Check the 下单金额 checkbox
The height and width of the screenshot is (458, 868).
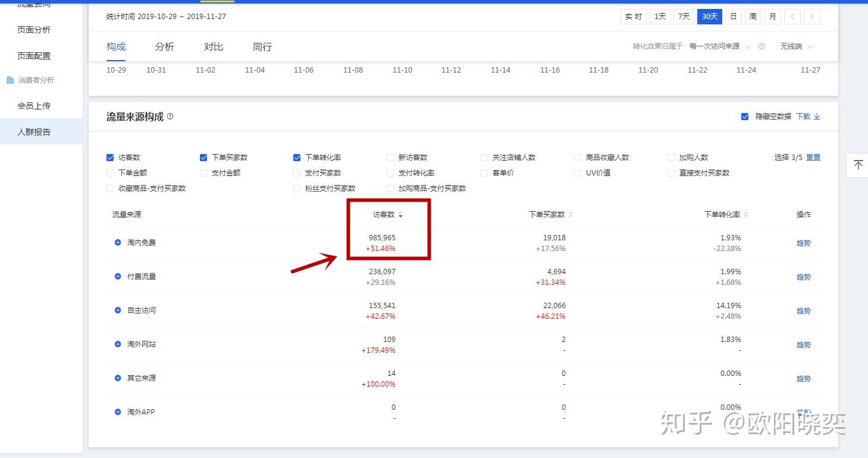(x=110, y=173)
